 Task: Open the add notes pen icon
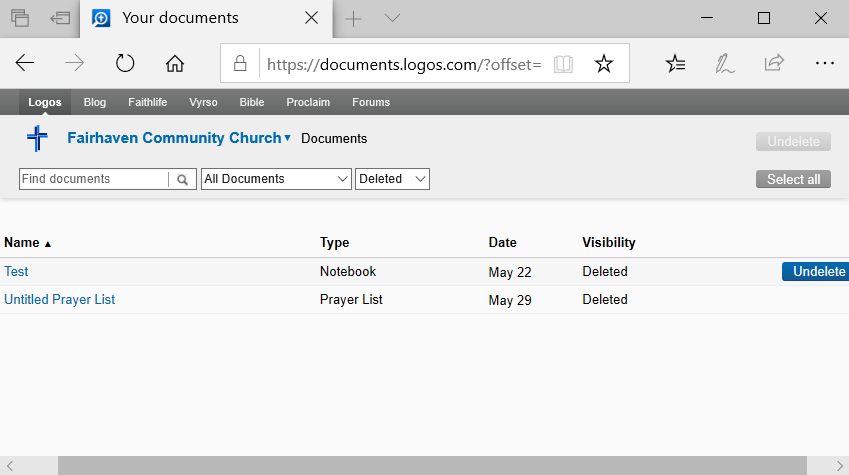tap(724, 64)
